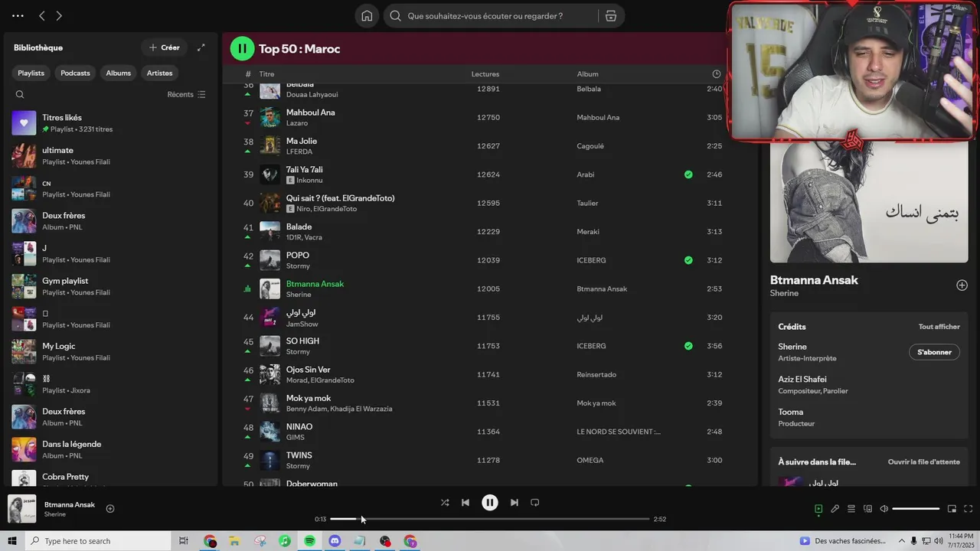Click the Btmanna Ansak thumbnail in player bar
Viewport: 980px width, 551px height.
tap(22, 509)
